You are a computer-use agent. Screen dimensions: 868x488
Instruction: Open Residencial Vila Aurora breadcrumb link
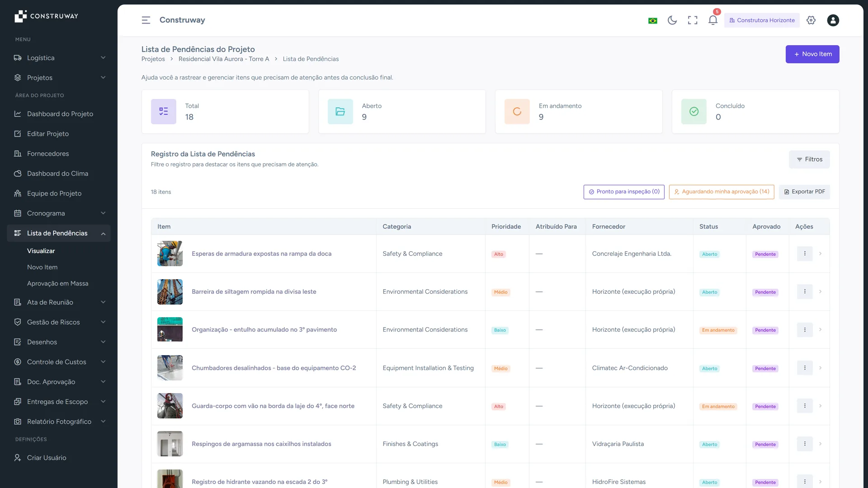tap(224, 59)
